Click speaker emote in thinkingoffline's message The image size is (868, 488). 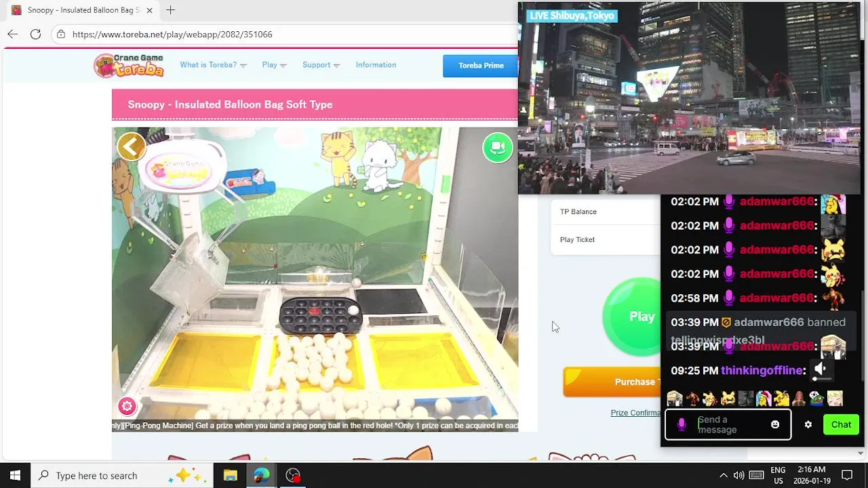tap(820, 369)
